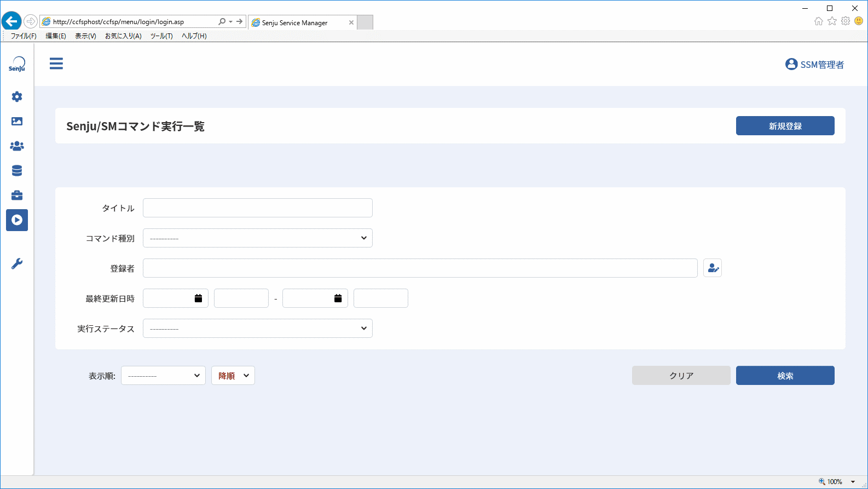Open the zoom level dropdown arrow
Viewport: 868px width, 489px height.
pyautogui.click(x=853, y=482)
